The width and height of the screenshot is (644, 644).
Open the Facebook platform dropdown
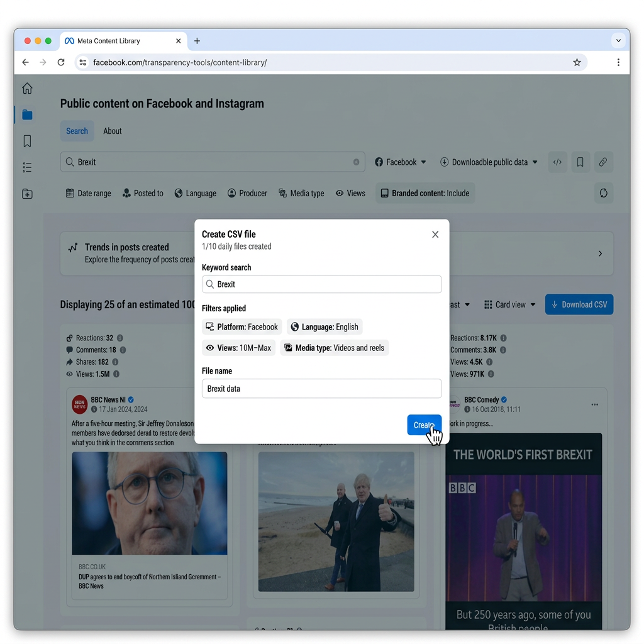[400, 162]
